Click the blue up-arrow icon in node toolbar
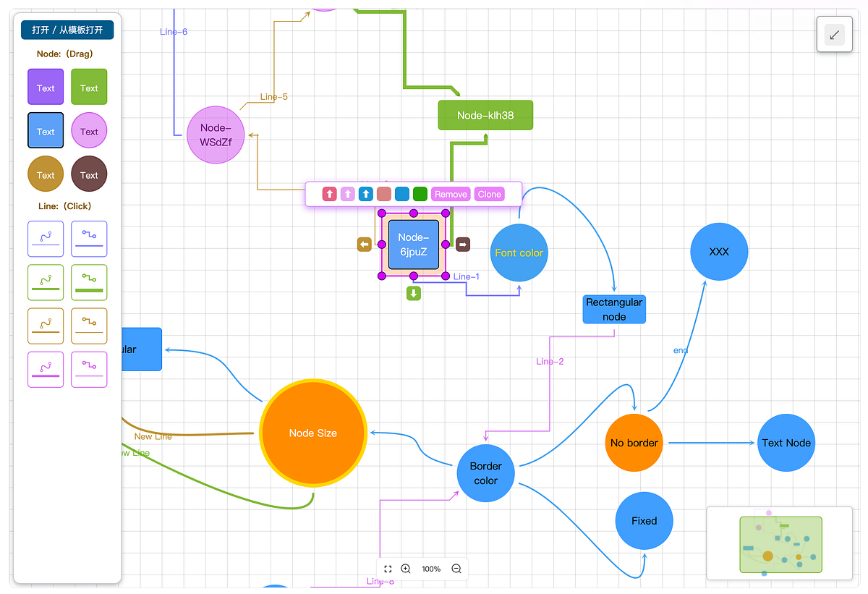 coord(366,194)
